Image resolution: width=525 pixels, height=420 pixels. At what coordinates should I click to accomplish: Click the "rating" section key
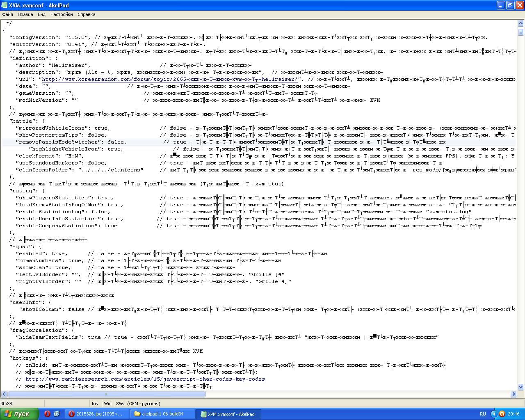point(22,191)
